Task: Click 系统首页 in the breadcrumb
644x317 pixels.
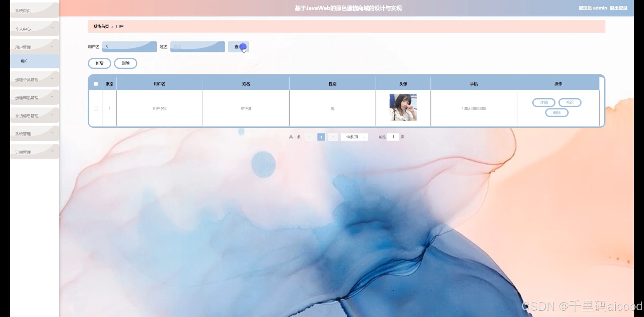Action: point(101,26)
